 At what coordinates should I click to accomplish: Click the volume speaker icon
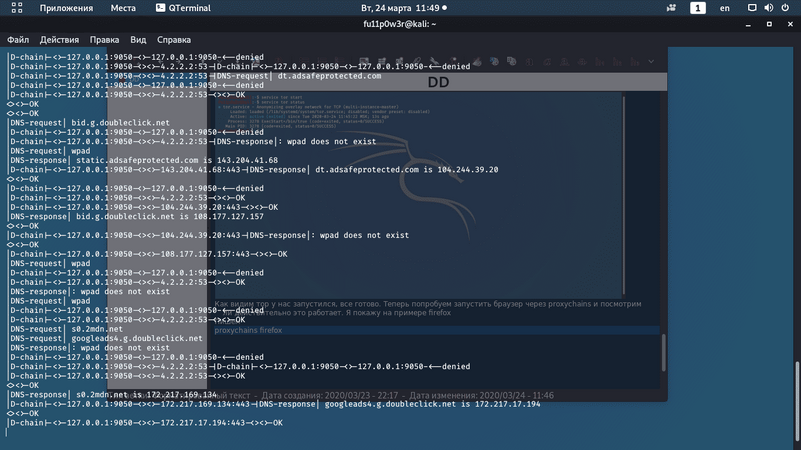point(768,8)
